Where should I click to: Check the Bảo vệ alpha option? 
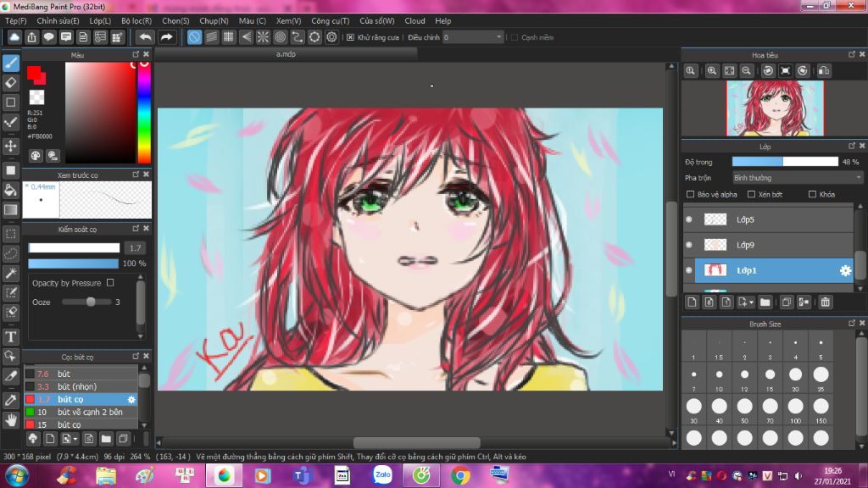coord(690,194)
